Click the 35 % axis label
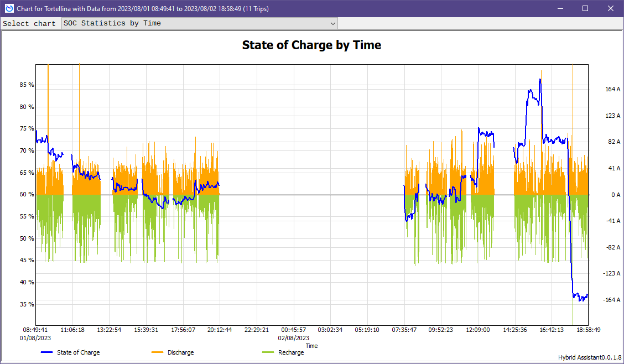The height and width of the screenshot is (364, 624). pyautogui.click(x=27, y=304)
